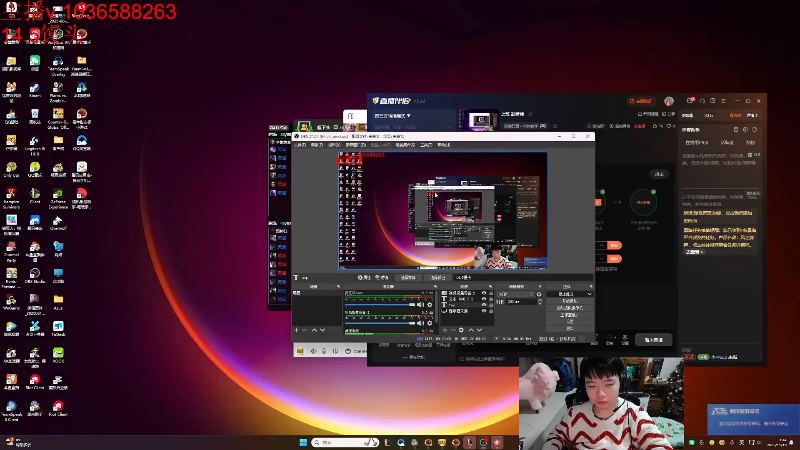Expand the streaming button dropdown arrow in Controls
The width and height of the screenshot is (800, 450).
589,294
